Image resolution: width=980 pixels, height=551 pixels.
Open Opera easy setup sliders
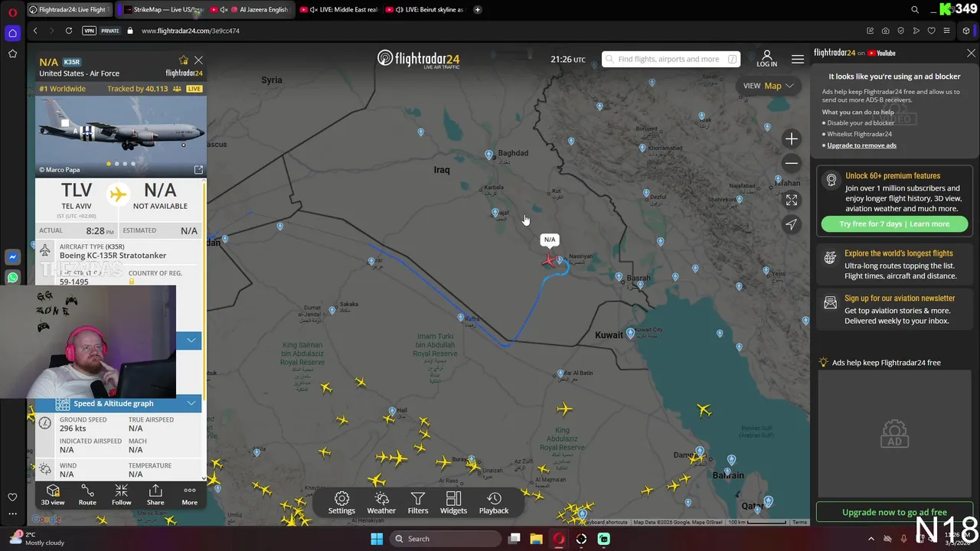[947, 31]
